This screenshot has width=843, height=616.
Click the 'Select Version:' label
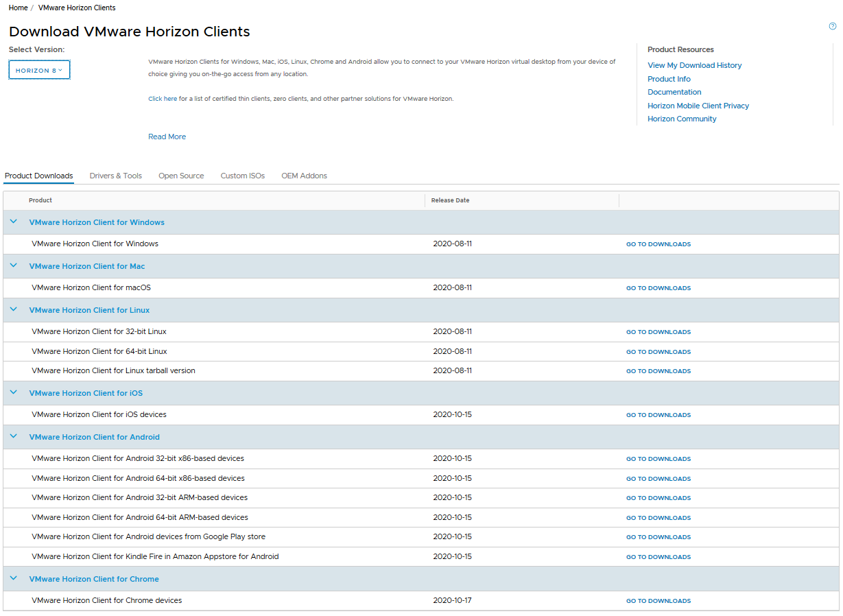coord(36,49)
